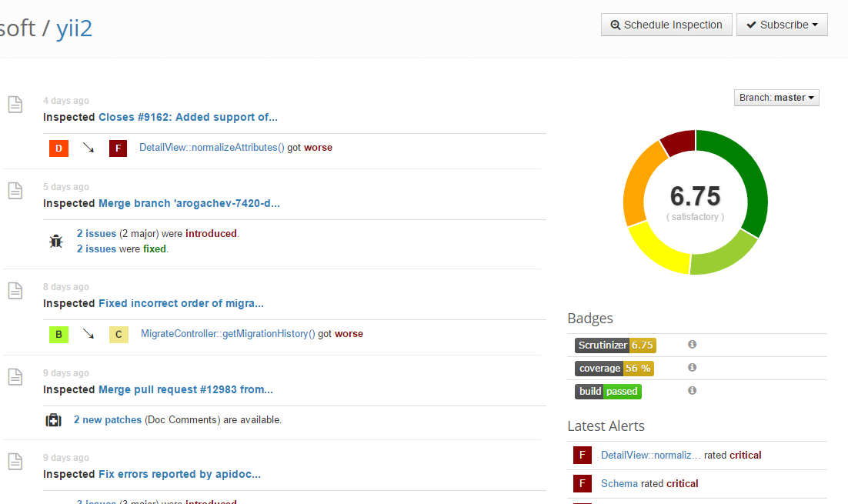This screenshot has width=848, height=504.
Task: Click the build passed badge
Action: 608,391
